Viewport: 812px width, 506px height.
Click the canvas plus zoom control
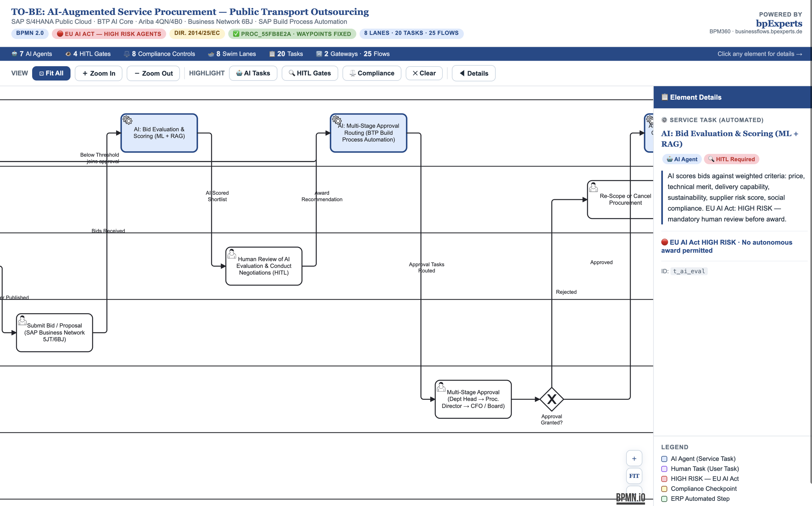pos(634,459)
